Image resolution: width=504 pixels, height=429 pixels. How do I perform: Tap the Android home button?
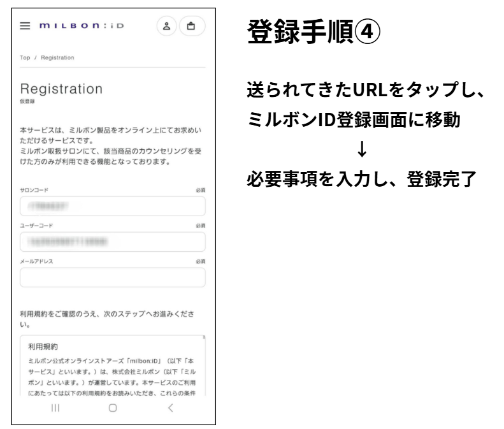coord(113,408)
